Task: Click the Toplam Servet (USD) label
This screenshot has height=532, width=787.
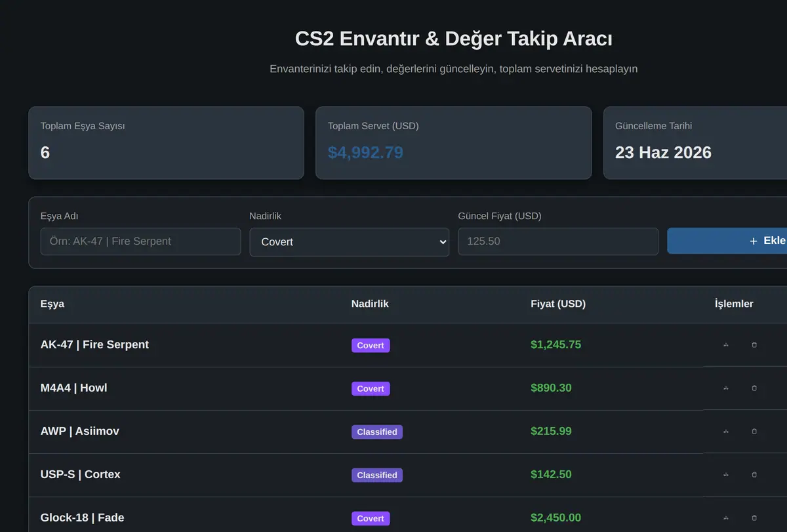Action: [373, 126]
